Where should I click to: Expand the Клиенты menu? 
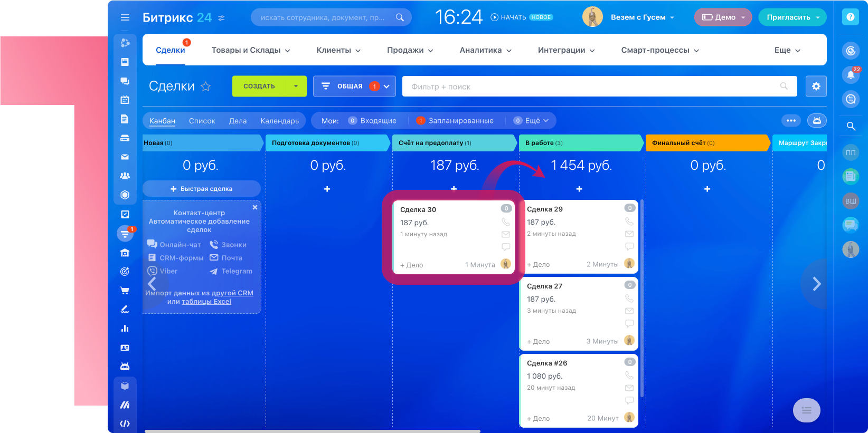click(338, 50)
